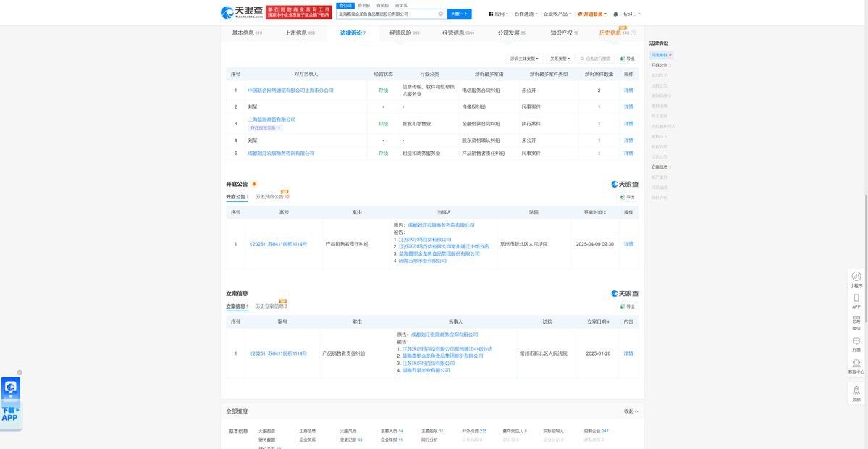
Task: Click the floating 下载APP download banner
Action: tap(11, 403)
